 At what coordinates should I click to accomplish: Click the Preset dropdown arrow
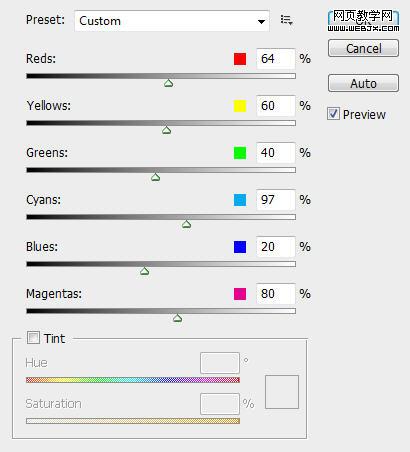tap(261, 21)
